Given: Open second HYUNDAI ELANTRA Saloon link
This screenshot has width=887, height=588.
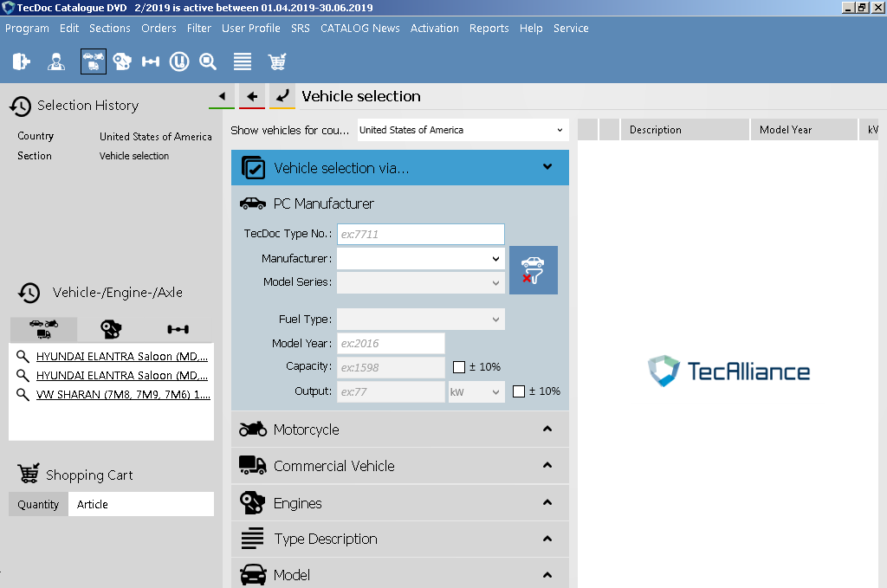Looking at the screenshot, I should tap(122, 376).
